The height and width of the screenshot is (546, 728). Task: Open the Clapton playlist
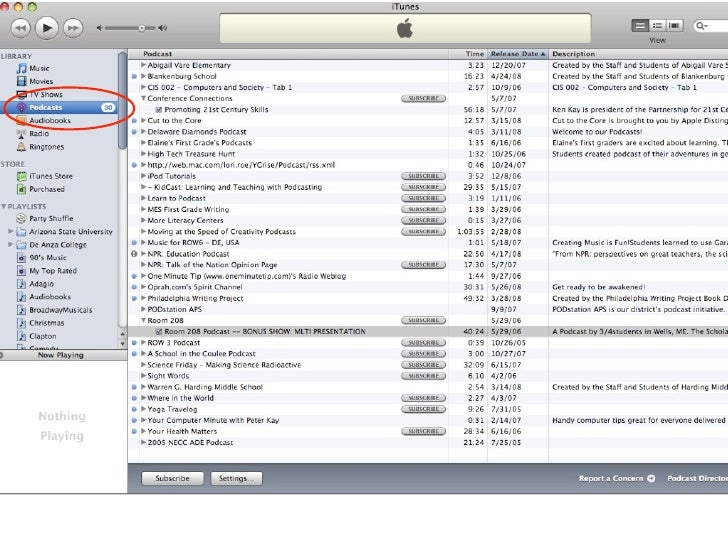[x=43, y=336]
